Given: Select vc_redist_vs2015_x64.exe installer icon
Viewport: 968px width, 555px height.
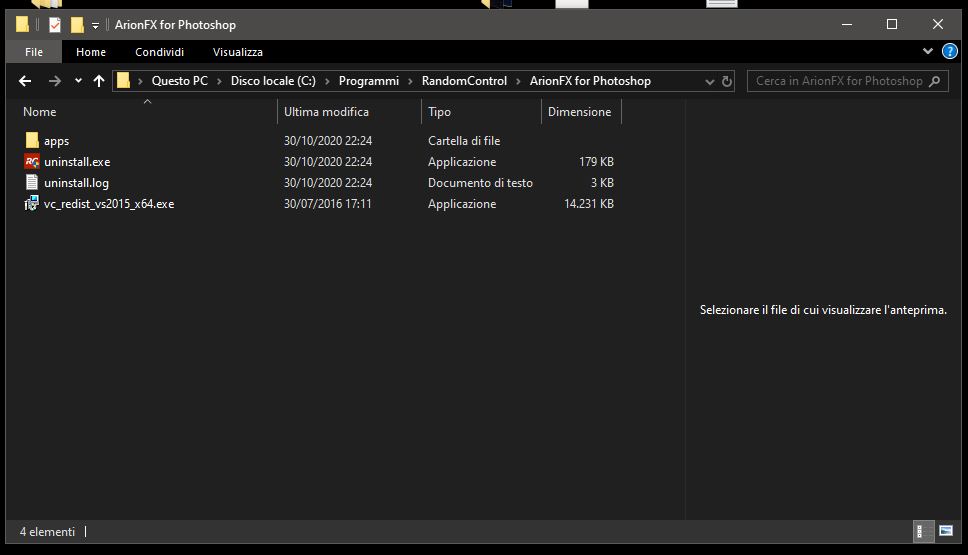Looking at the screenshot, I should (32, 203).
